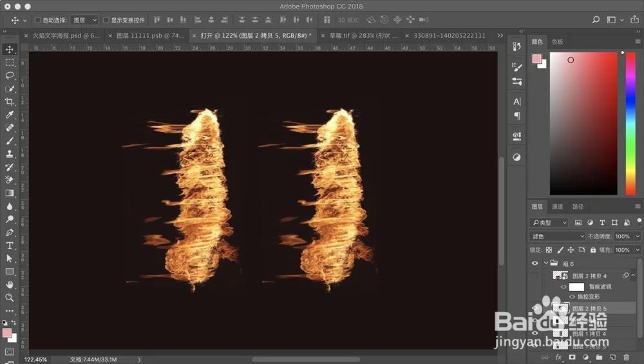The height and width of the screenshot is (364, 644).
Task: Create a new layer
Action: (x=612, y=358)
